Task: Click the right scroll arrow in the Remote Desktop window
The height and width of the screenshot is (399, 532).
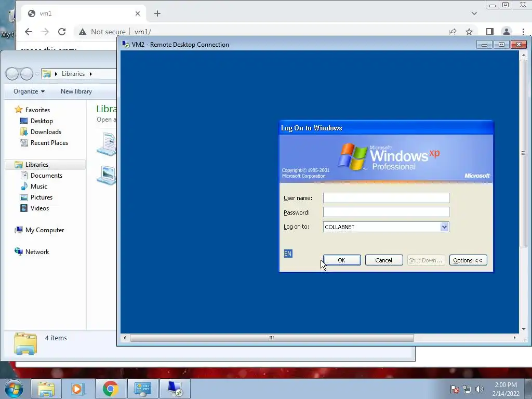Action: 514,338
